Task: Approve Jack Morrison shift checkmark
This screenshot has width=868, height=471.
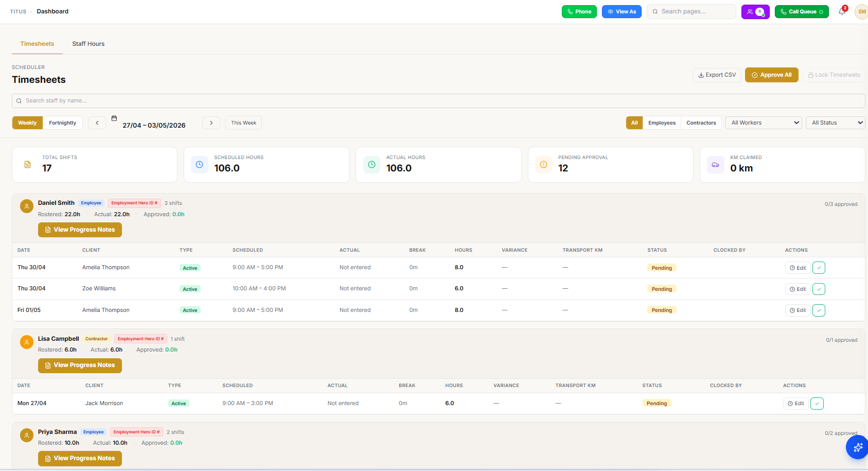Action: point(817,404)
